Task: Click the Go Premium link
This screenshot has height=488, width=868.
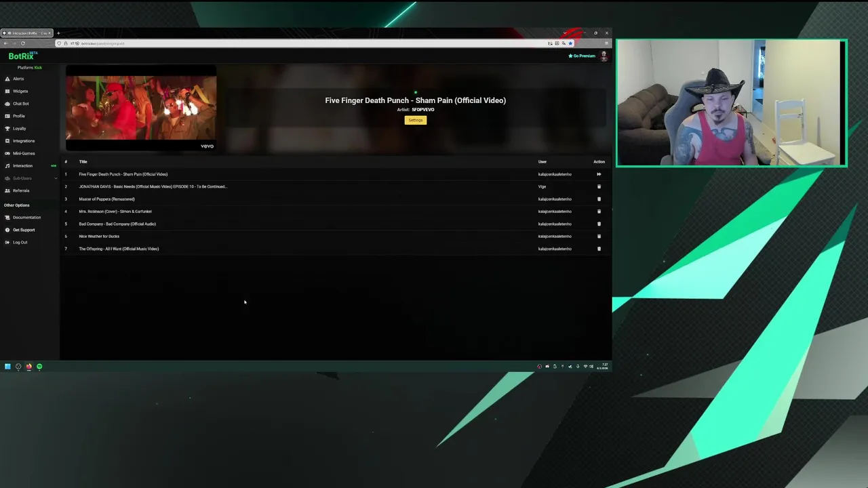Action: pos(582,56)
